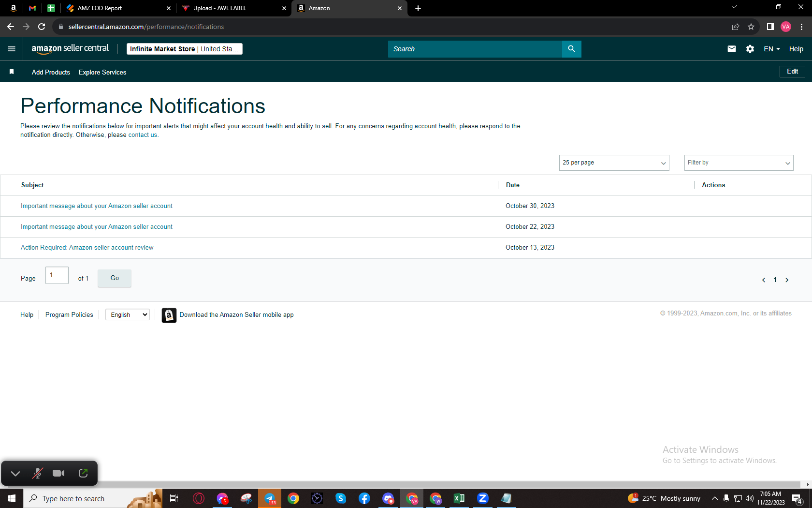Expand the Zoom floating bar chevron
The image size is (812, 508).
15,473
